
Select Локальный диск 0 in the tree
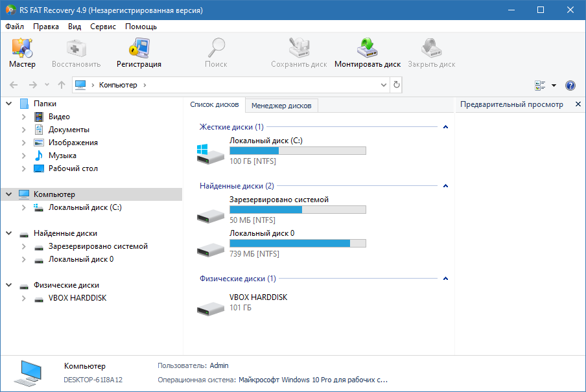coord(81,259)
